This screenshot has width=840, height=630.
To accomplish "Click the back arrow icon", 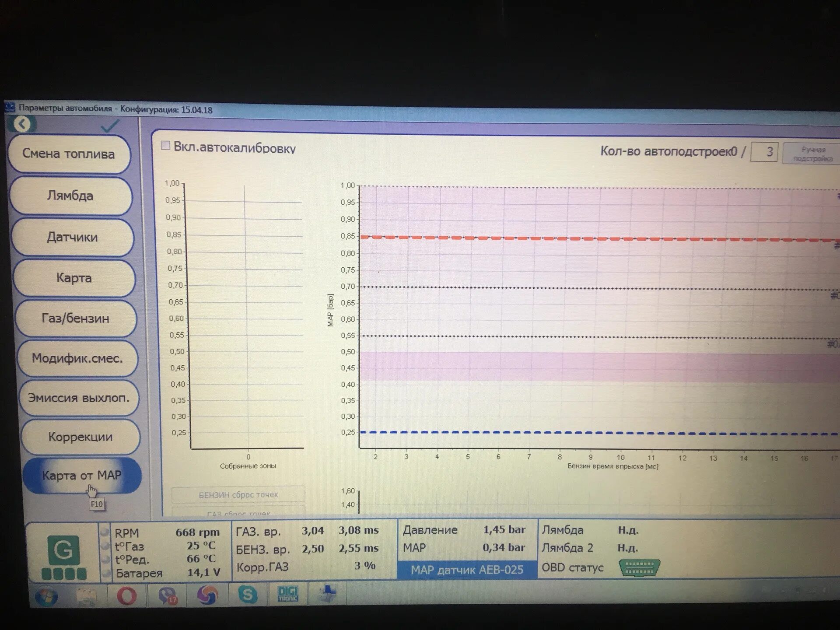I will tap(22, 124).
